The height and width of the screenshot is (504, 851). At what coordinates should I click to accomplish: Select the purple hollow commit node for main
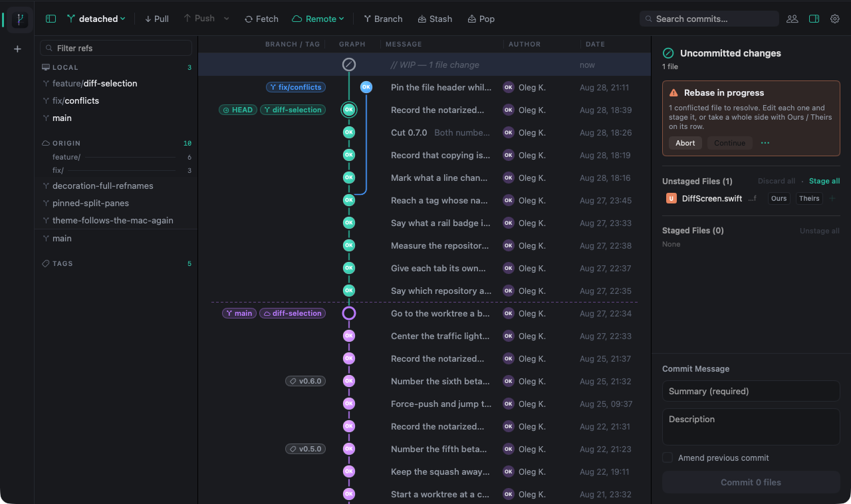tap(349, 313)
